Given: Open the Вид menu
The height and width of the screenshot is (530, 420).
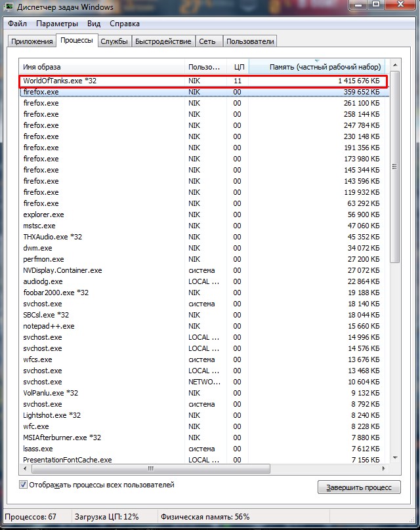Looking at the screenshot, I should point(94,24).
